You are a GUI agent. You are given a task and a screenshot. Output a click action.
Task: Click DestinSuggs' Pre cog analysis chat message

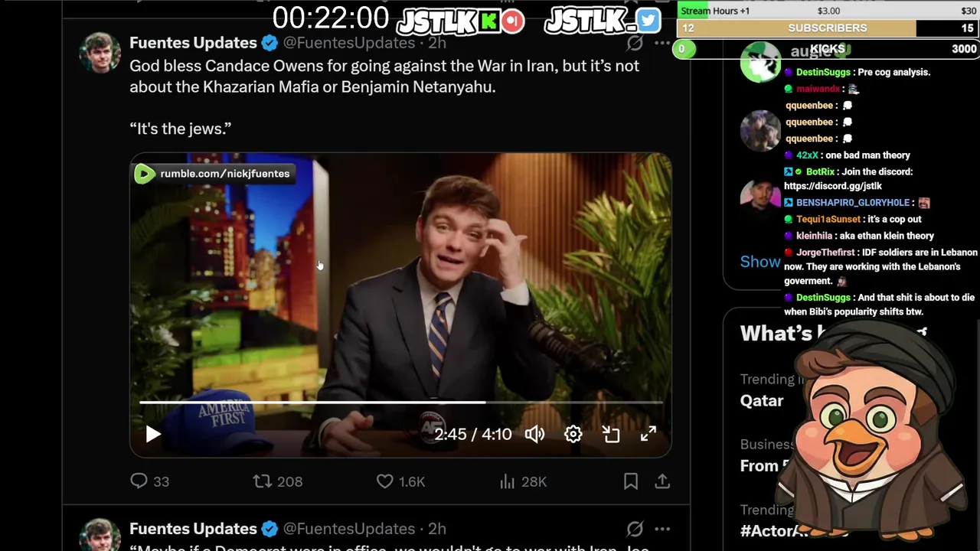(x=857, y=72)
